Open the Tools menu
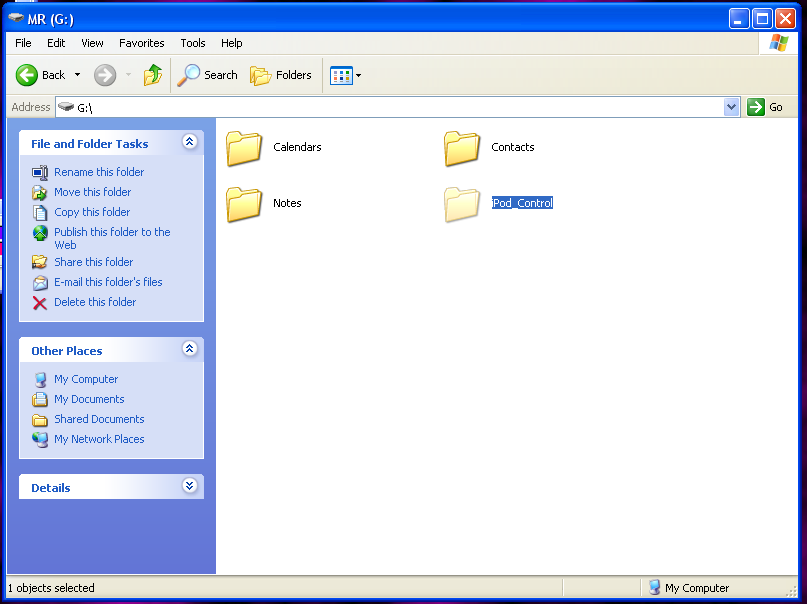The image size is (807, 604). [193, 43]
